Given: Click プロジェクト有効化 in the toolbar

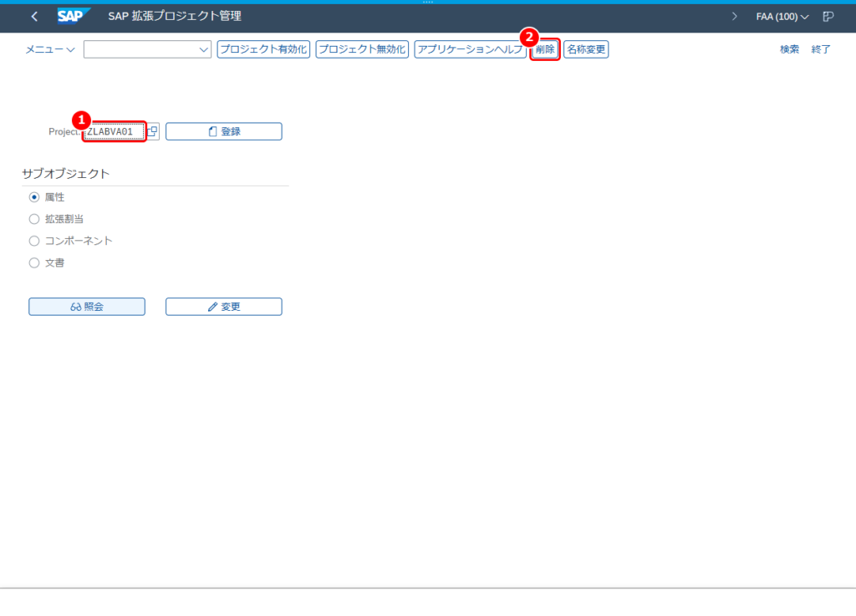Looking at the screenshot, I should tap(263, 49).
